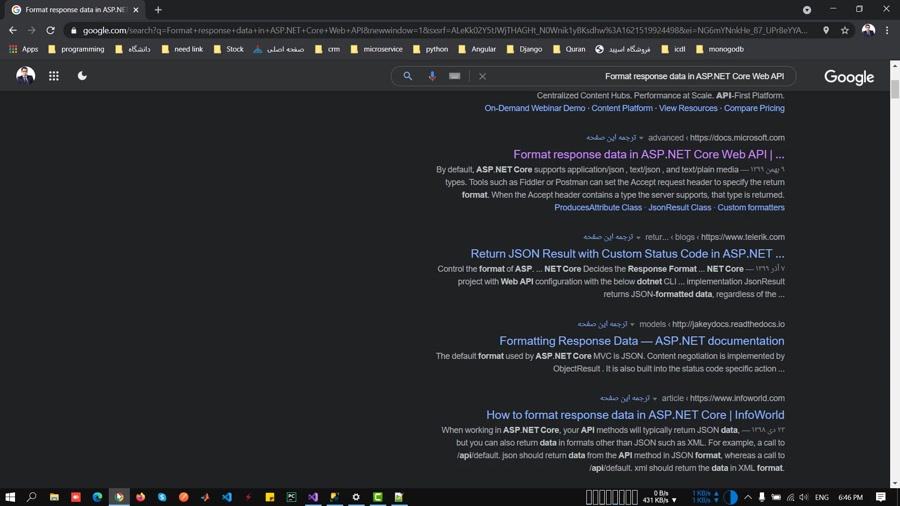Viewport: 900px width, 506px height.
Task: Open Windows notification center
Action: pos(880,497)
